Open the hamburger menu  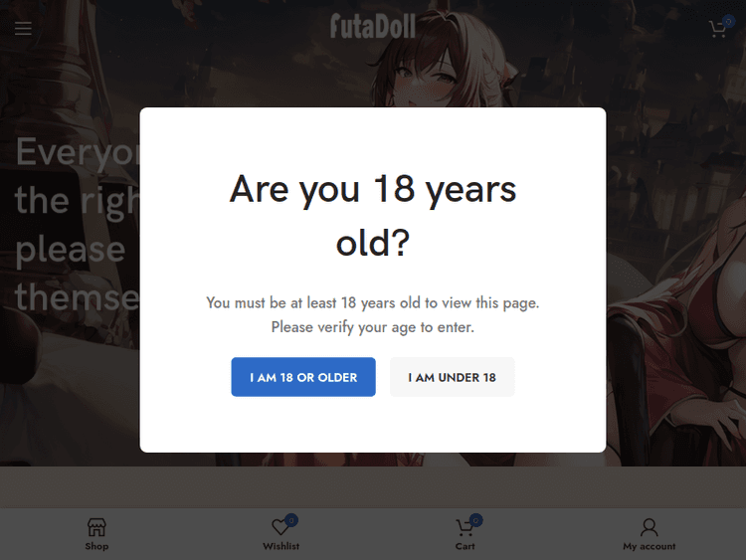(x=23, y=29)
